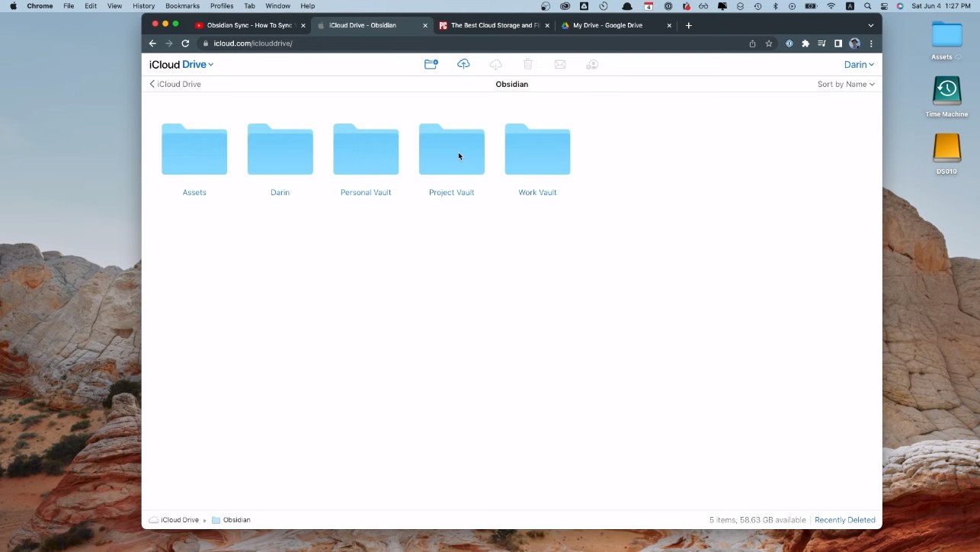The image size is (980, 552).
Task: Open a new tab with plus button
Action: point(689,25)
